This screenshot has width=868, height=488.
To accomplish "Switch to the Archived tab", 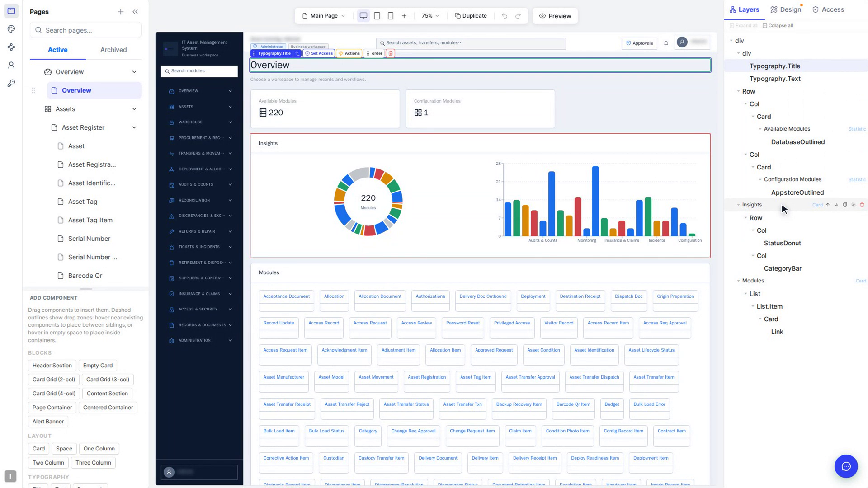I will [113, 50].
